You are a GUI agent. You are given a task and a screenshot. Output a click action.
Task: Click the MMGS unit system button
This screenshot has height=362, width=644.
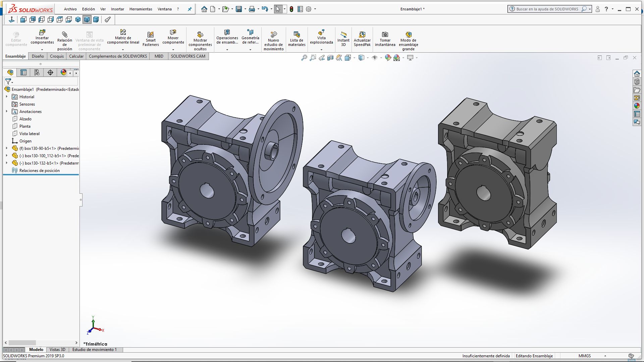584,356
